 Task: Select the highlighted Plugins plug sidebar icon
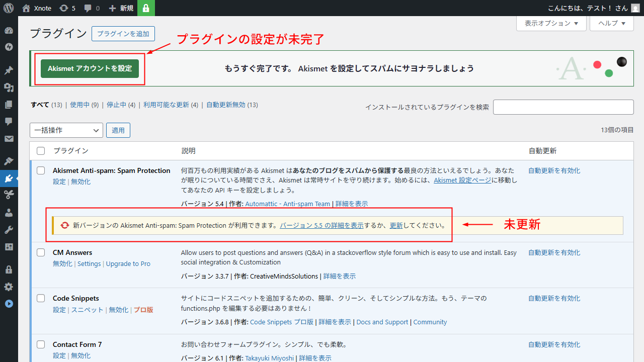[9, 178]
